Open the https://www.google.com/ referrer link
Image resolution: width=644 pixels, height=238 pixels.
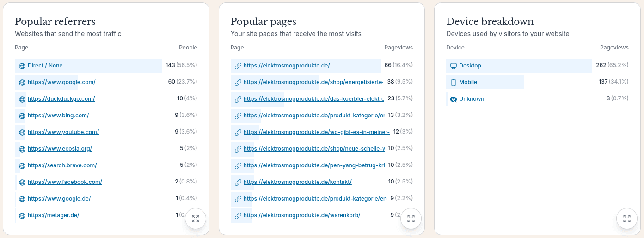pos(61,82)
